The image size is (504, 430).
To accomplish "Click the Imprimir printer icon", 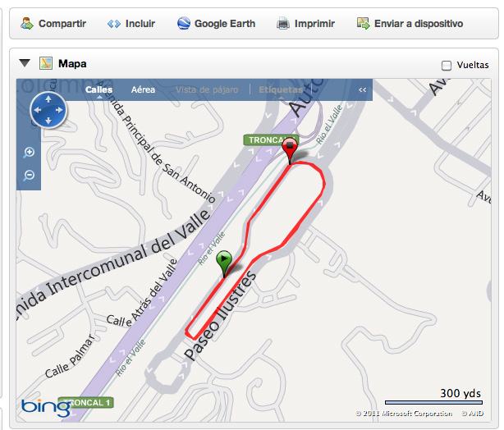I will 283,24.
